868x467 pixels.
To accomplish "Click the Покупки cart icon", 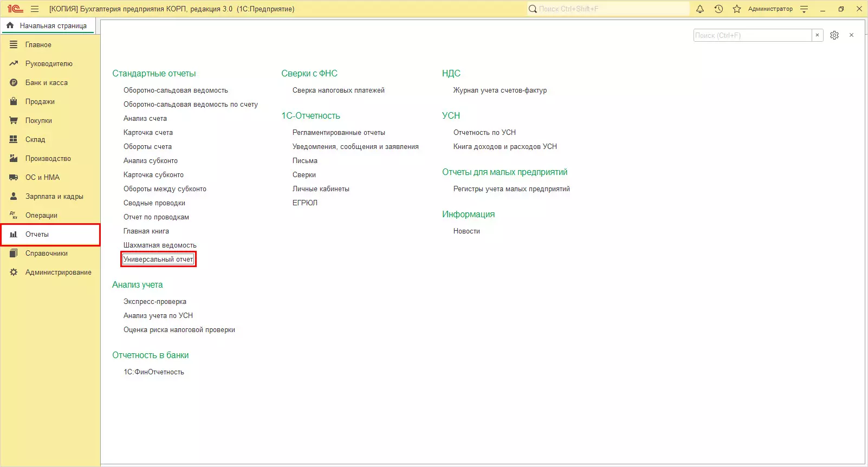I will (x=14, y=120).
